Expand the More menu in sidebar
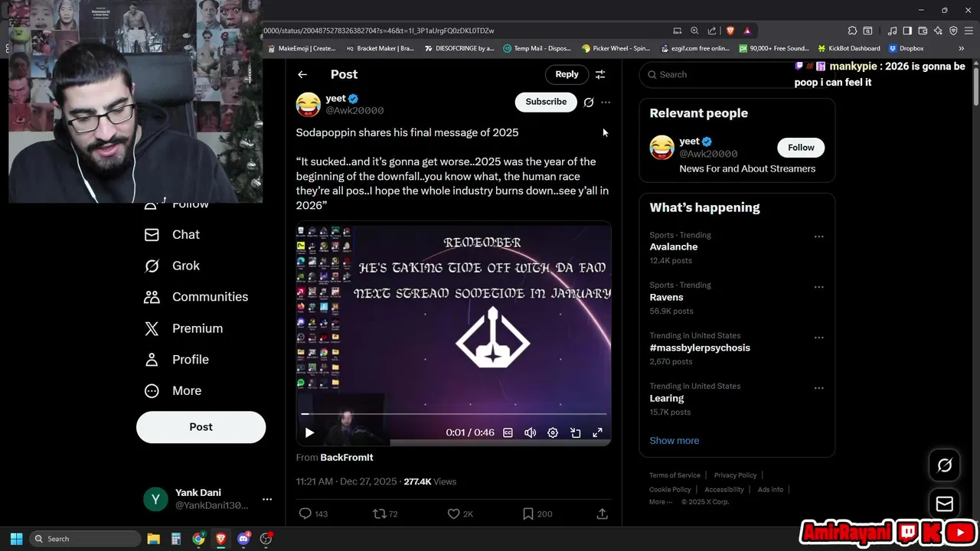980x551 pixels. 174,391
